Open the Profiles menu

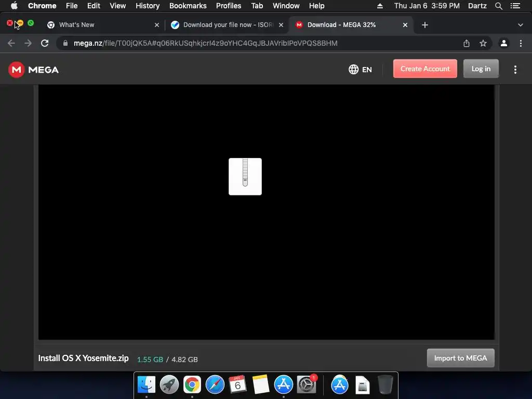pos(229,6)
